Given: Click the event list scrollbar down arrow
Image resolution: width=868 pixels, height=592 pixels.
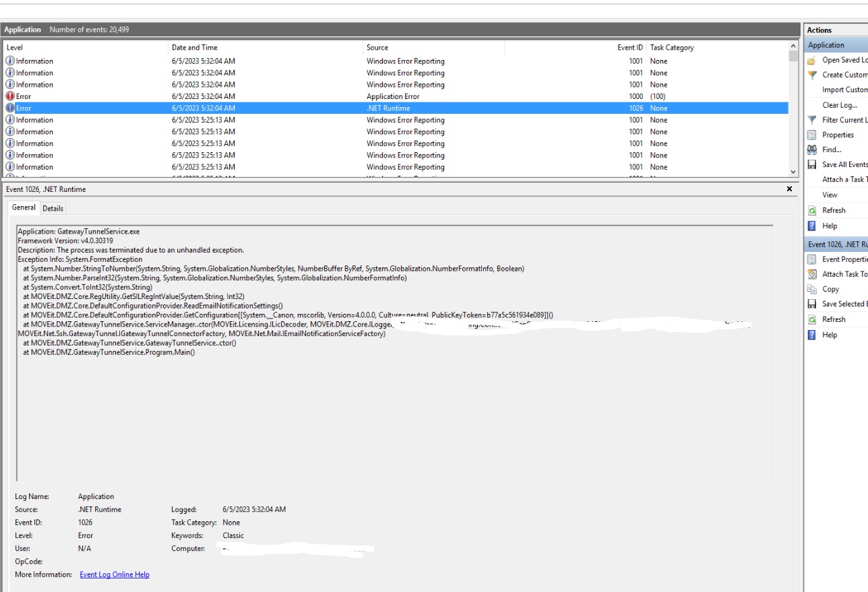Looking at the screenshot, I should click(x=793, y=172).
